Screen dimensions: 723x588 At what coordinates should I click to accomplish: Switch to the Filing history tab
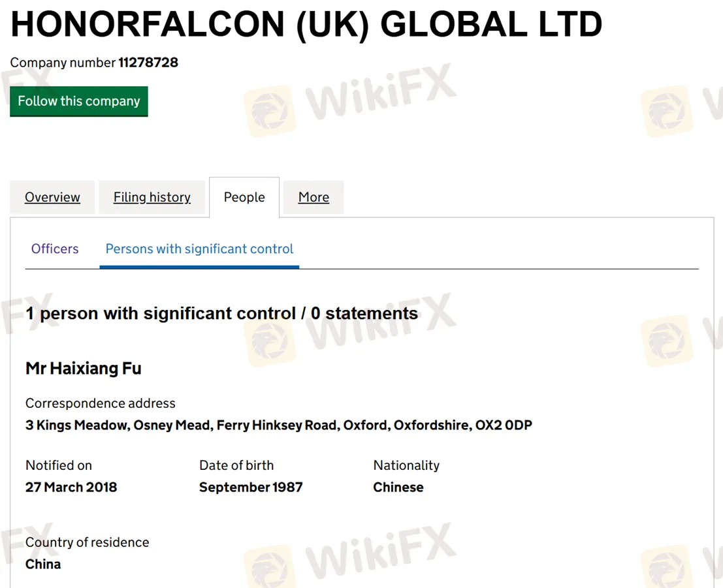click(x=152, y=197)
